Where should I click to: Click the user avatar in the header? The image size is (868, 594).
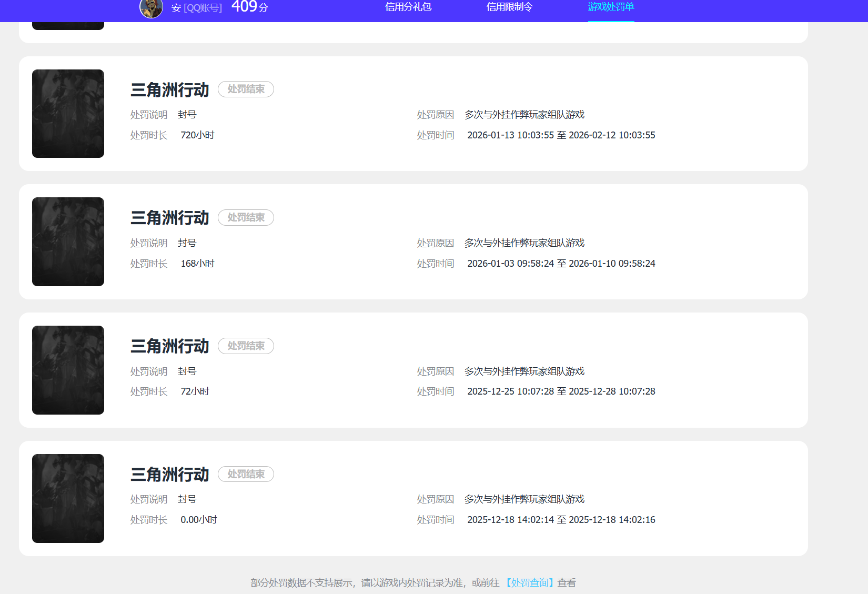151,8
